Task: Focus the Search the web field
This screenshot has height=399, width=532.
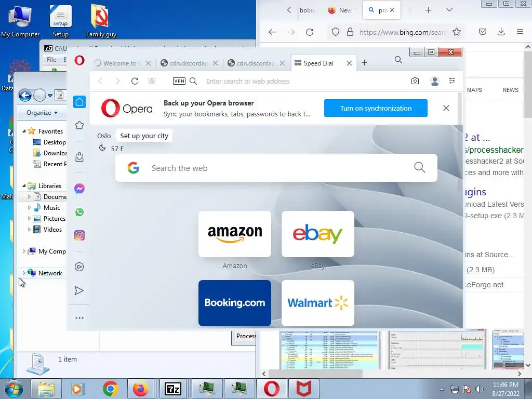Action: tap(276, 168)
